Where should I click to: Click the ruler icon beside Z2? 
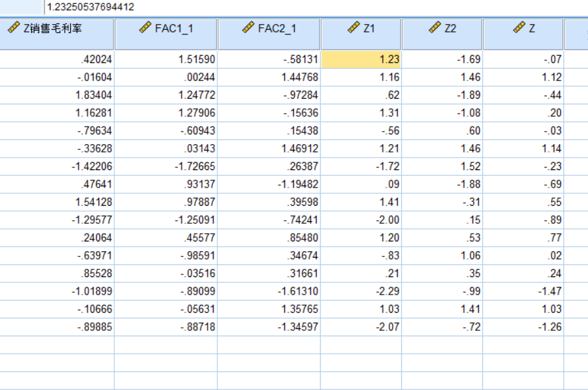(x=435, y=27)
